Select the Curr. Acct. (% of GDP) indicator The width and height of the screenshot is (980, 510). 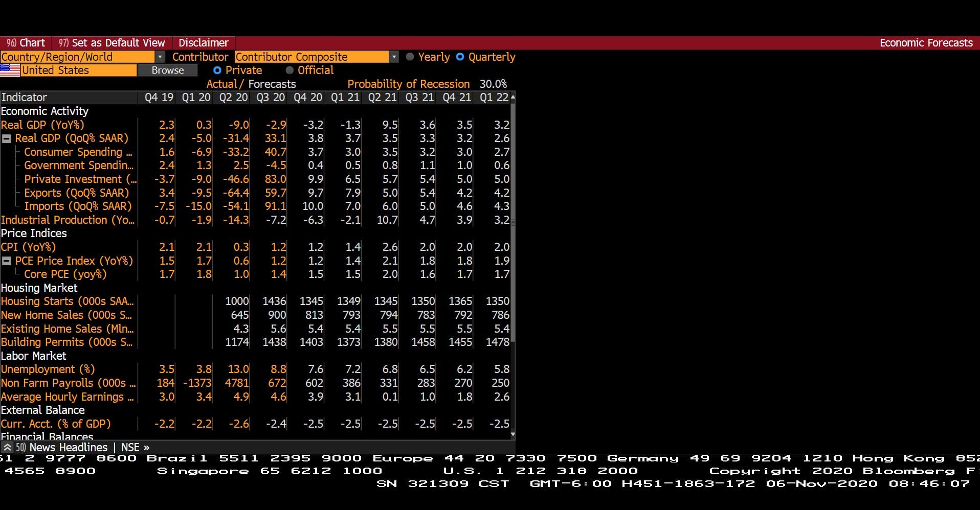(56, 424)
